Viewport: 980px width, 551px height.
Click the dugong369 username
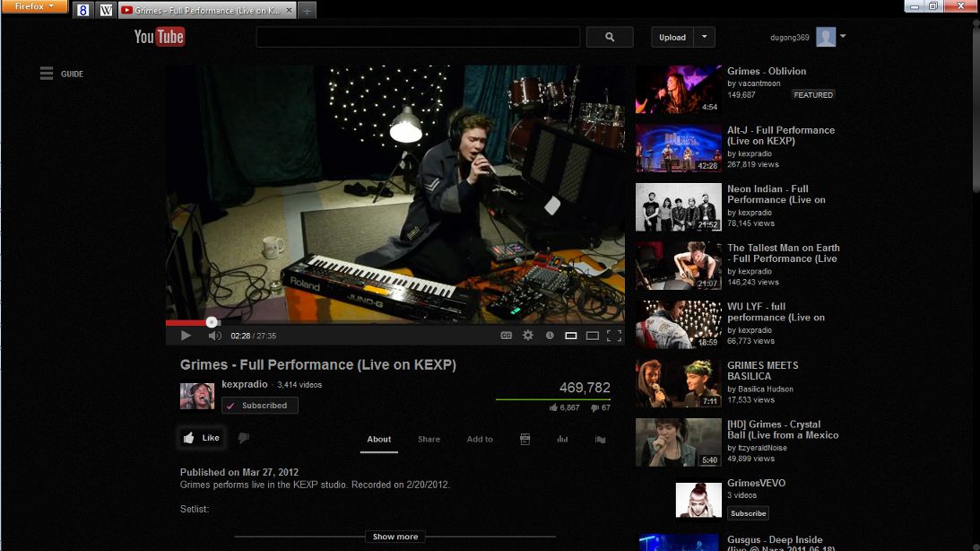tap(789, 38)
